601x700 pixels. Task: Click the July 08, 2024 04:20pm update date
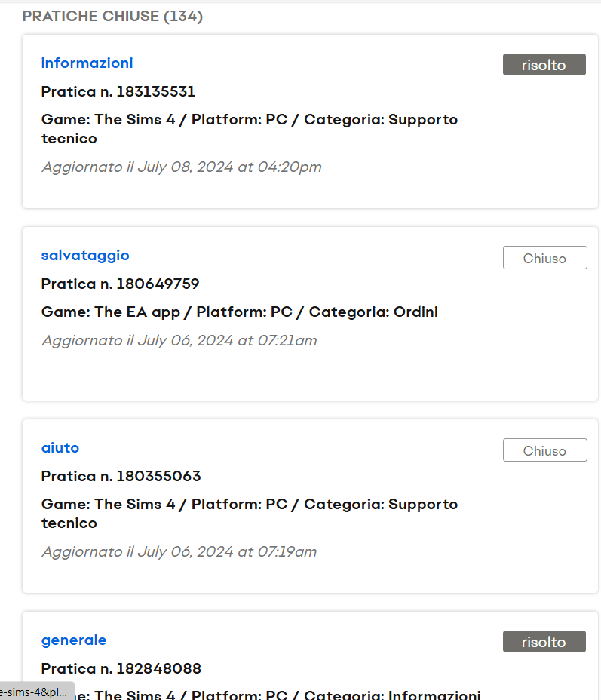click(181, 167)
